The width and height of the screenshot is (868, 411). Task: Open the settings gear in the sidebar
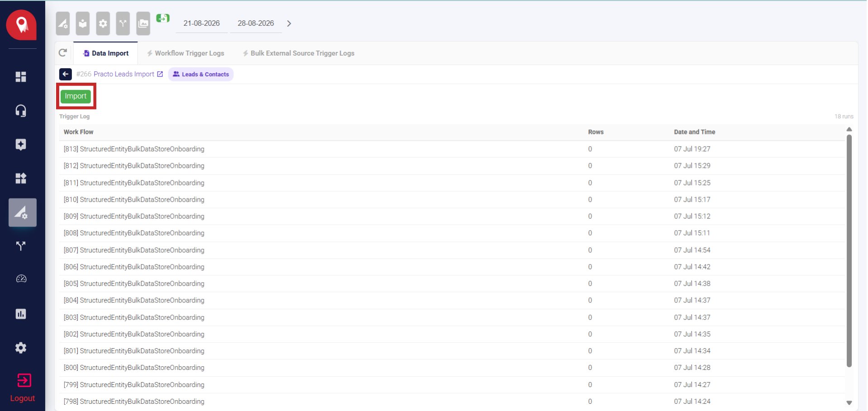coord(21,348)
